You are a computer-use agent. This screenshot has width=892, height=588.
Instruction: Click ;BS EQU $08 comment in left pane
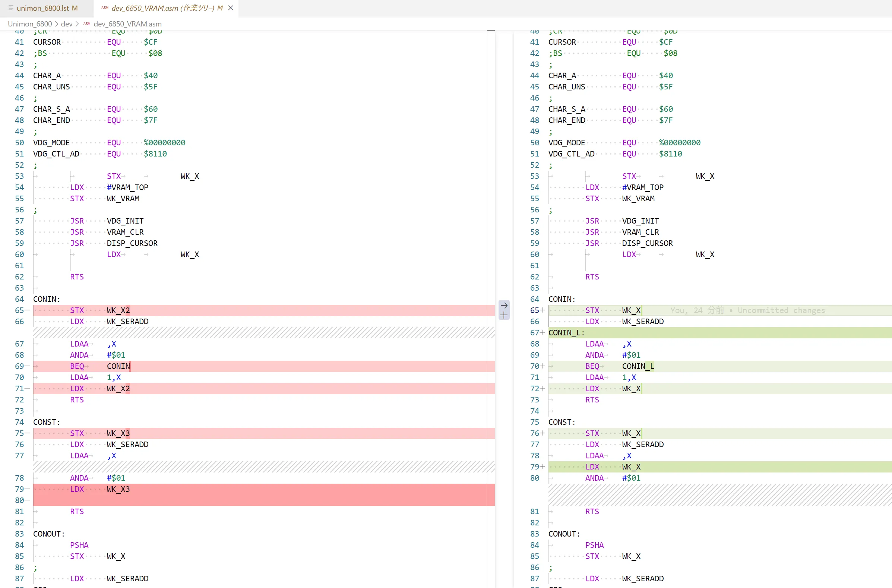click(98, 53)
